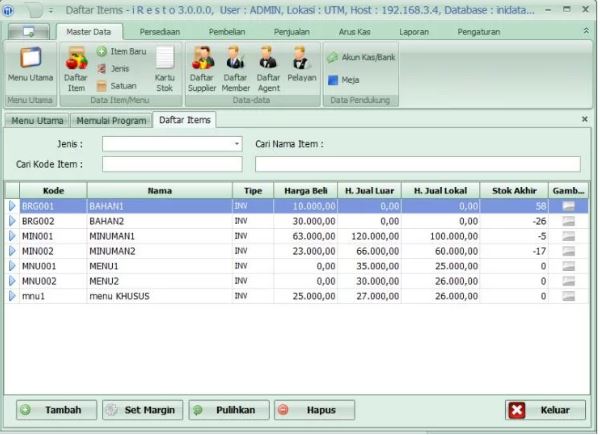The height and width of the screenshot is (435, 600).
Task: Open Daftar Supplier list
Action: (x=202, y=67)
